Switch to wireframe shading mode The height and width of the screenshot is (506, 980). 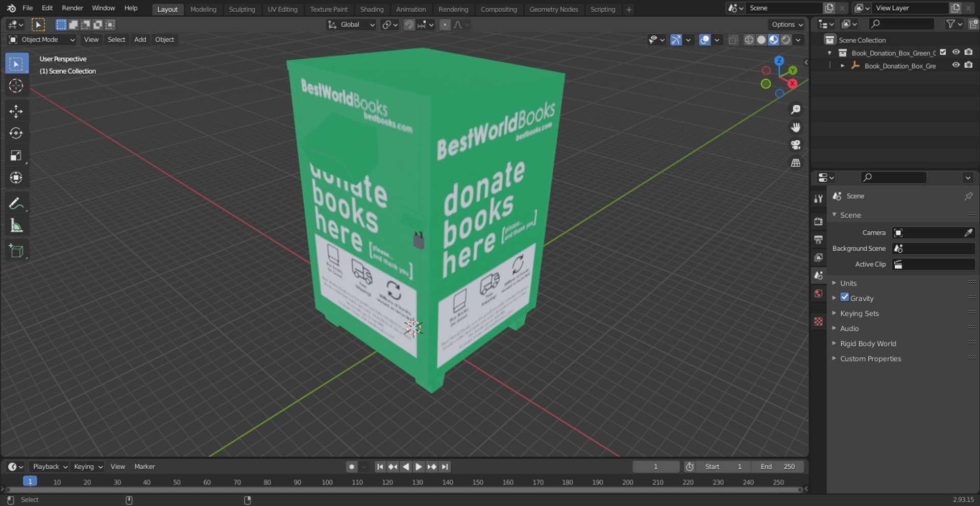coord(749,40)
